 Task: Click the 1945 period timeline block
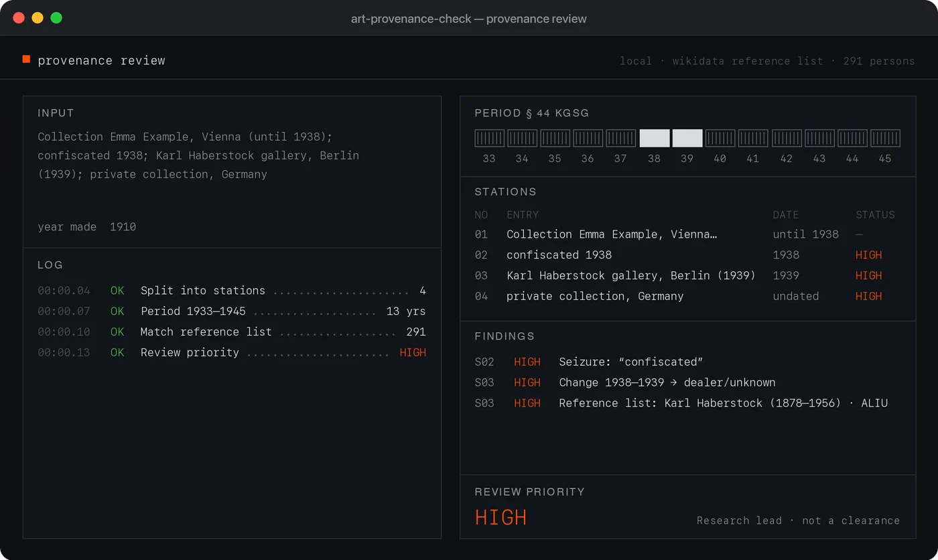click(885, 138)
